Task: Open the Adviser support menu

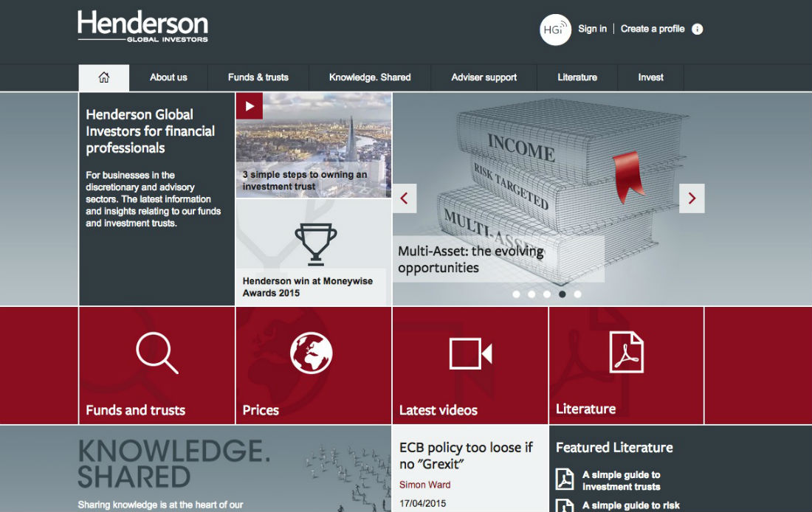Action: click(484, 77)
